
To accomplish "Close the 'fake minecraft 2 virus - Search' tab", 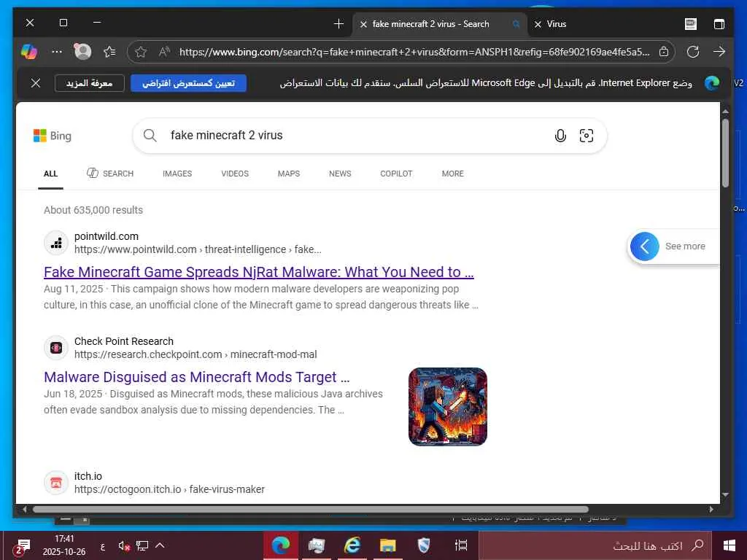I will (x=363, y=24).
